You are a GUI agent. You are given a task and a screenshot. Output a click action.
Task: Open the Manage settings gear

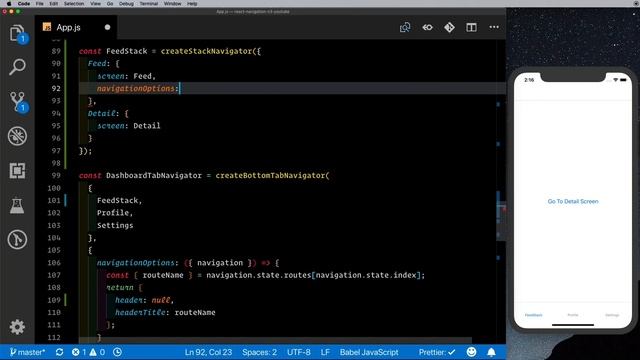(x=17, y=327)
